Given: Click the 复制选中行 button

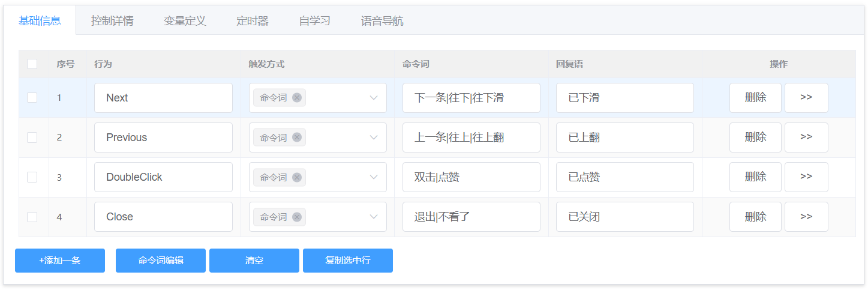Looking at the screenshot, I should (x=348, y=261).
